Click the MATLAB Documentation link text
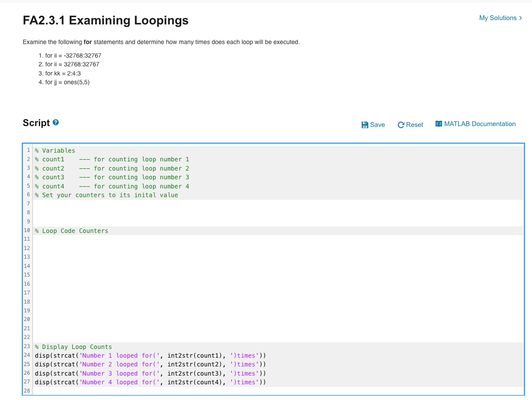Image resolution: width=532 pixels, height=400 pixels. tap(480, 124)
